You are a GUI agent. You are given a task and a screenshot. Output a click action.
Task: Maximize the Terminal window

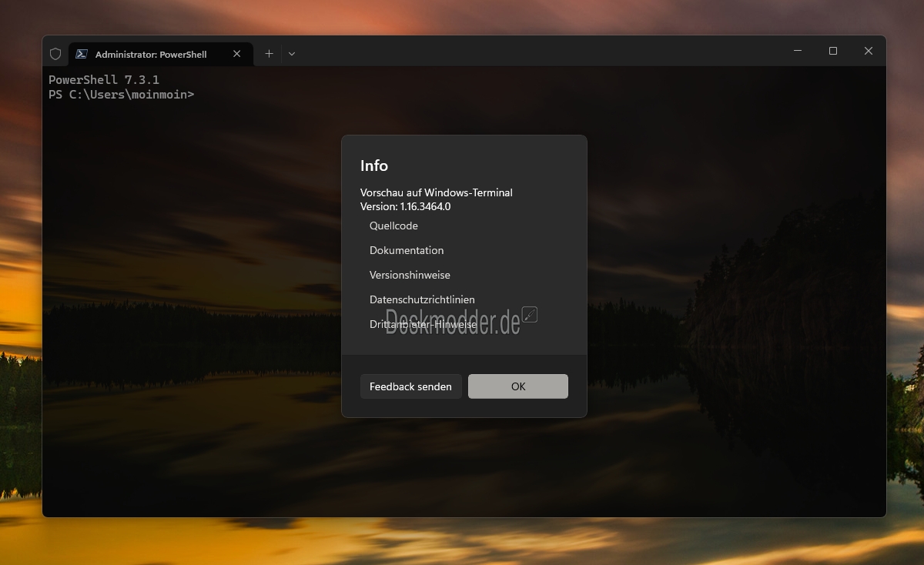833,51
